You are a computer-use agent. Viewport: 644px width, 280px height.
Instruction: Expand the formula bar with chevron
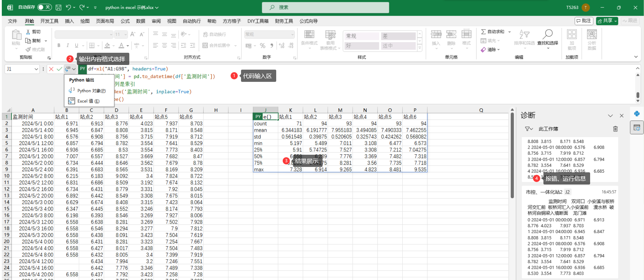638,68
